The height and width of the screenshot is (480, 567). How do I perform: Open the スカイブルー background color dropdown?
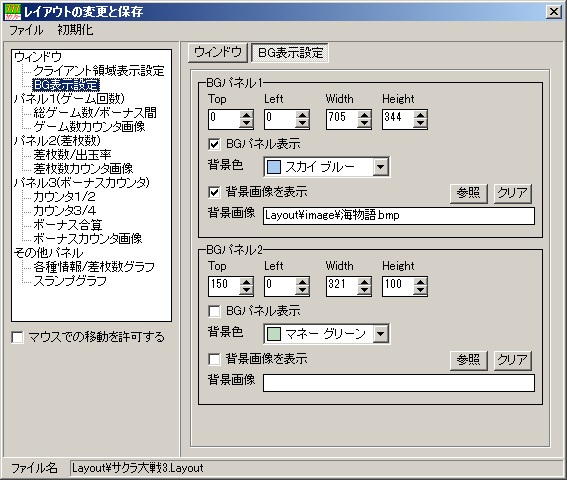[x=380, y=167]
